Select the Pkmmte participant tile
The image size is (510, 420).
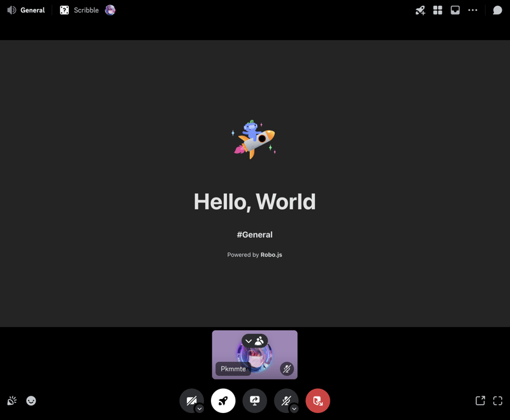(254, 354)
